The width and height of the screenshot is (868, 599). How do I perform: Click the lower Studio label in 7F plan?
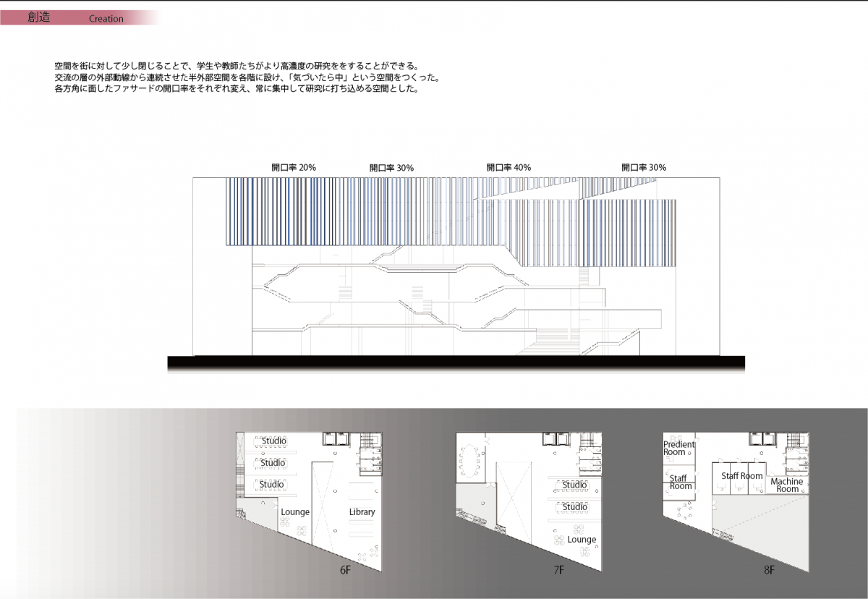coord(575,507)
